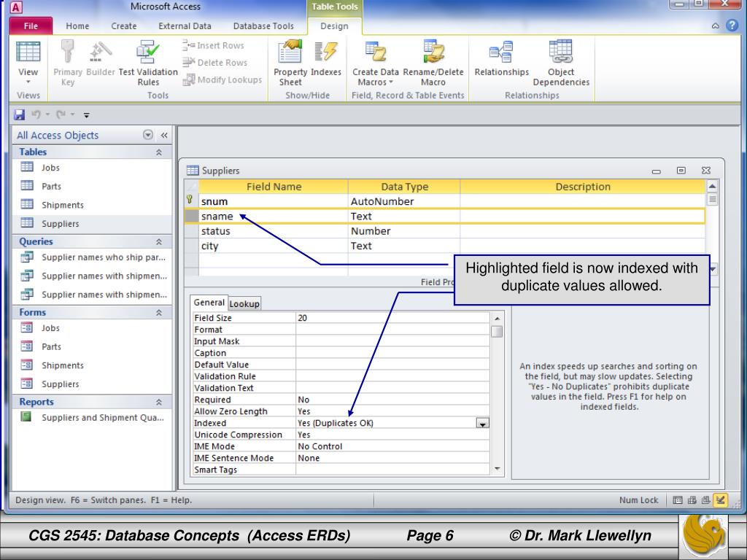Open Microsoft Access Help icon
This screenshot has height=560, width=747.
click(x=732, y=26)
